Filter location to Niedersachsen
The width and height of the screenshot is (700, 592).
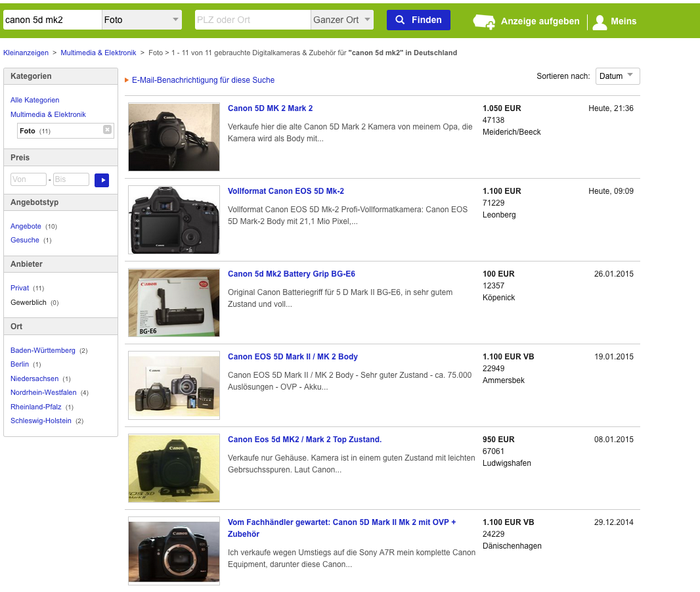34,378
